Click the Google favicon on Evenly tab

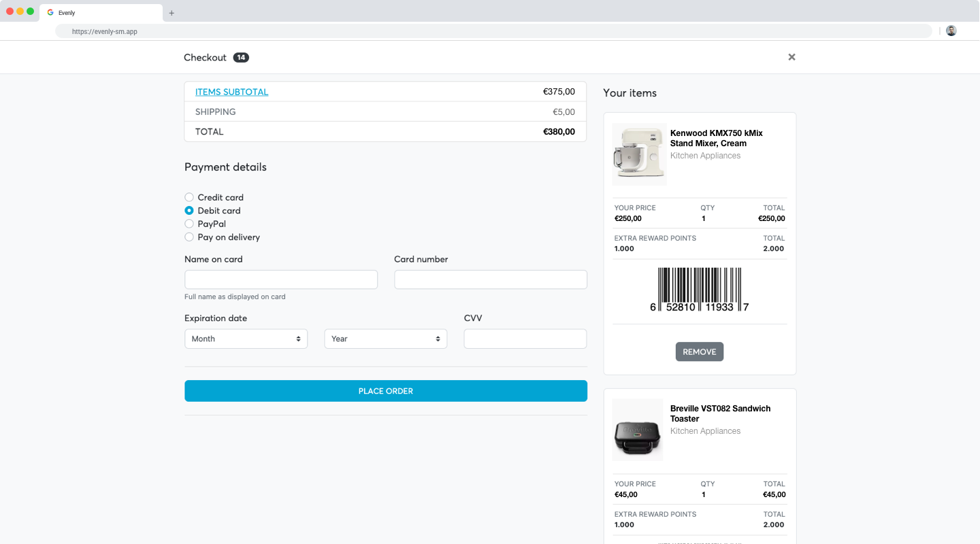tap(50, 12)
